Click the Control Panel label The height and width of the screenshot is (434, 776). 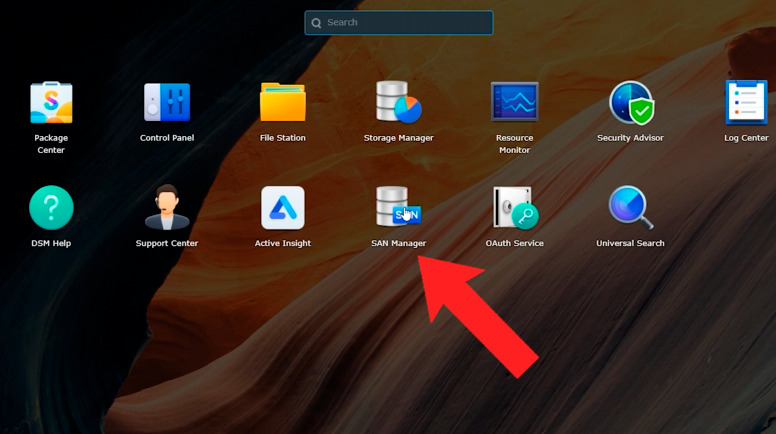(x=167, y=138)
